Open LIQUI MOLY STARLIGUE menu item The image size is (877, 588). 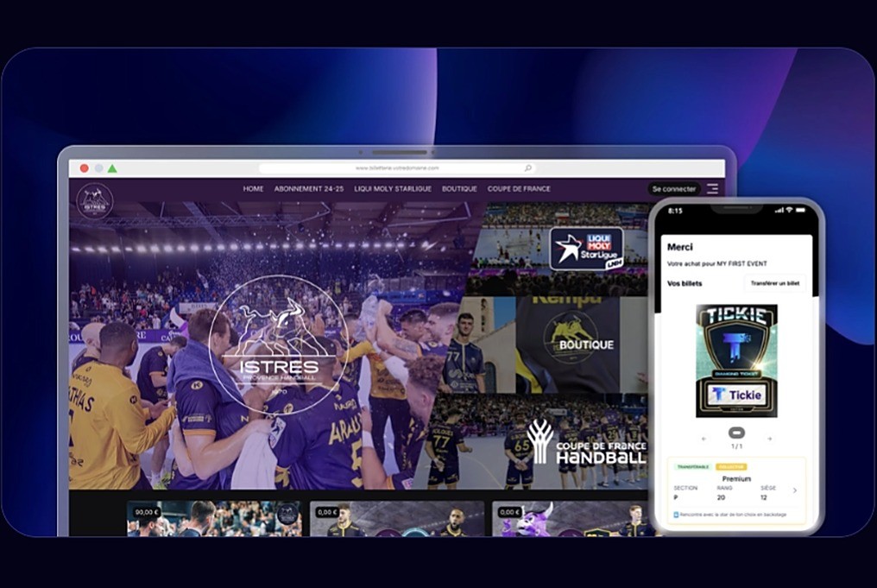click(393, 189)
